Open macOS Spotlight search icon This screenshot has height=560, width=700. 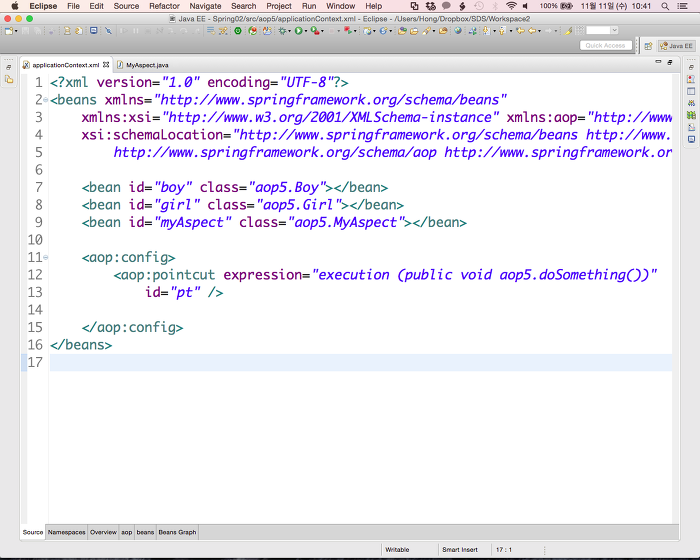665,6
